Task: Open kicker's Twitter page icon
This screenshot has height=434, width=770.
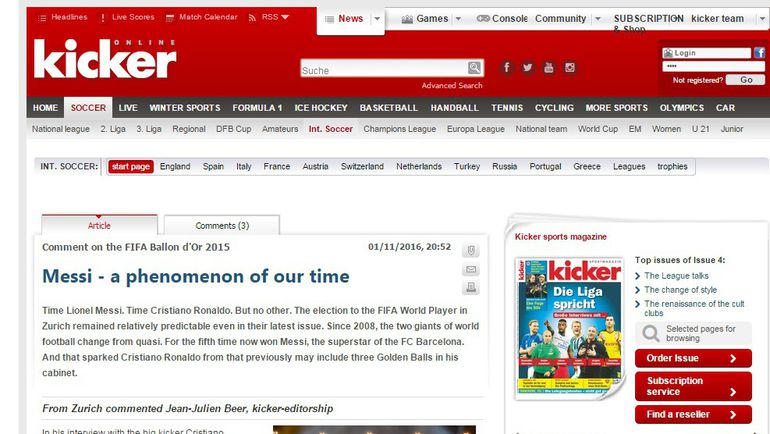Action: coord(527,67)
